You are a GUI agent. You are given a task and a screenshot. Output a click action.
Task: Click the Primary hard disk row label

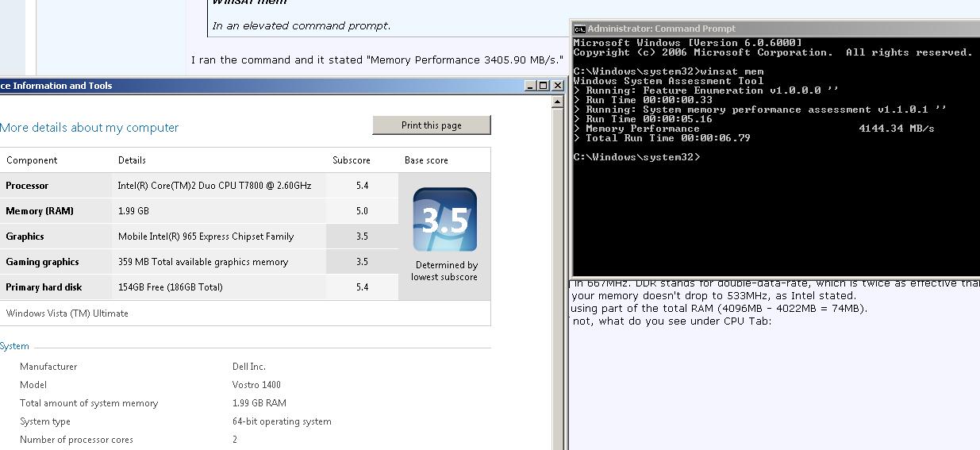44,287
